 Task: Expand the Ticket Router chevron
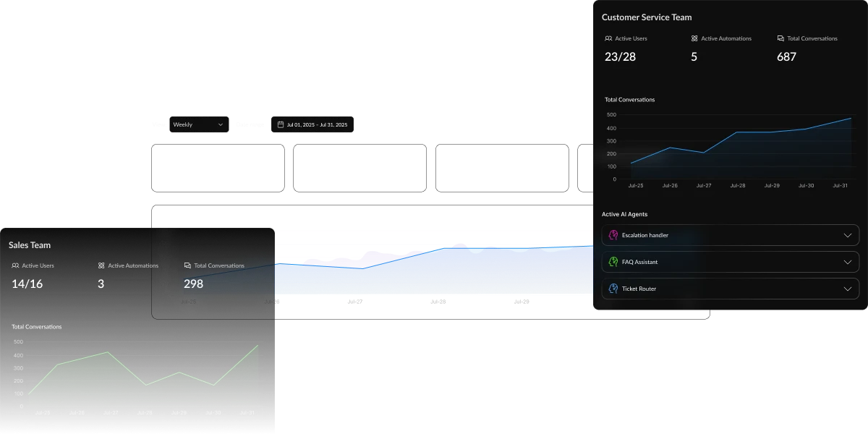click(x=848, y=289)
